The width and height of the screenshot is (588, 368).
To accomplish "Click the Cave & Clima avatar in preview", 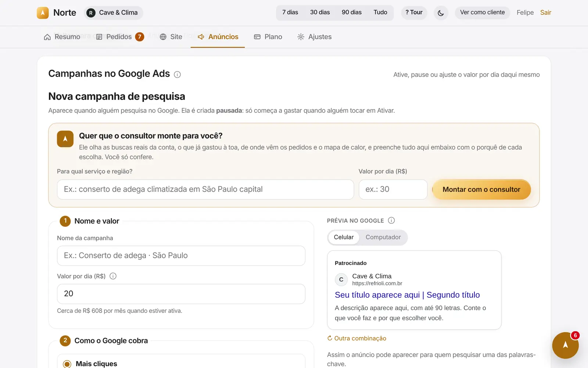I will point(341,280).
